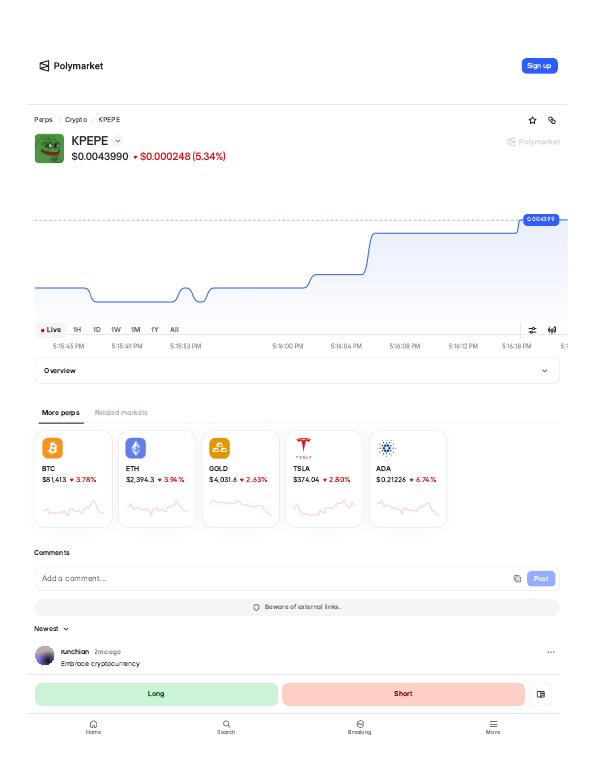Select the Live chart timeframe
This screenshot has width=595, height=770.
pos(51,330)
